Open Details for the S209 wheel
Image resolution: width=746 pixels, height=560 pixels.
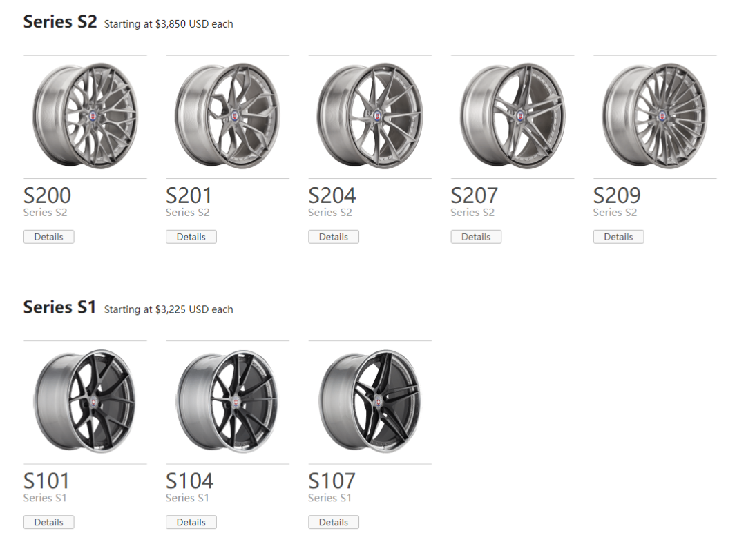618,237
